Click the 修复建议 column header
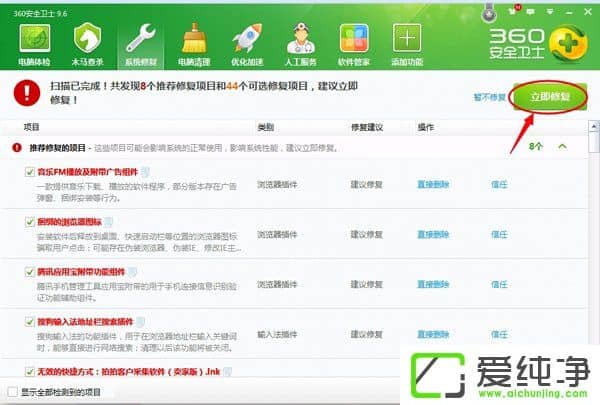The image size is (600, 405). pyautogui.click(x=367, y=127)
